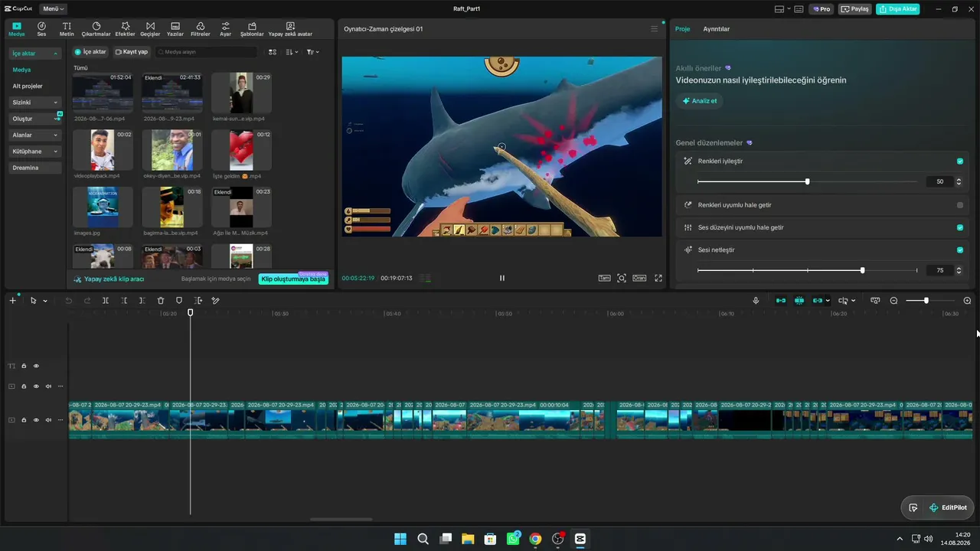Screen dimensions: 980x551
Task: Adjust the Renkleri iyileştir slider handle
Action: pos(807,181)
